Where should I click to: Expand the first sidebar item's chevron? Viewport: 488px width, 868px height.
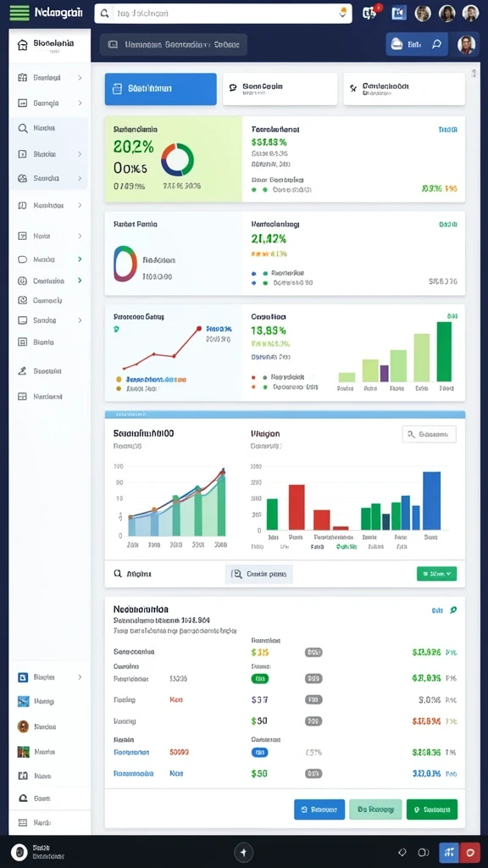80,78
